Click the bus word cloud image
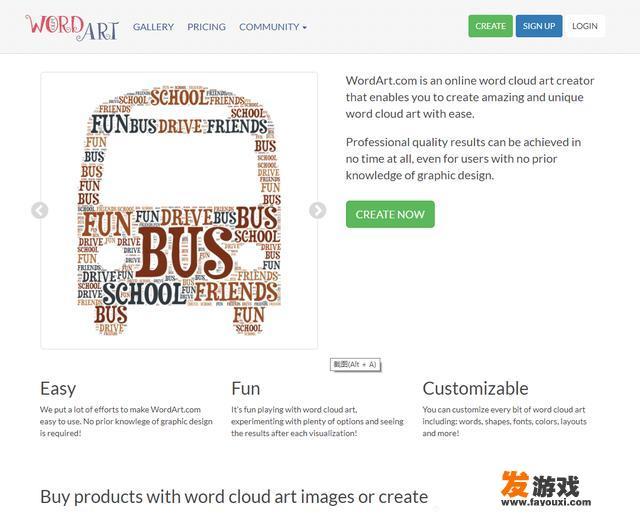This screenshot has width=640, height=516. [x=179, y=211]
